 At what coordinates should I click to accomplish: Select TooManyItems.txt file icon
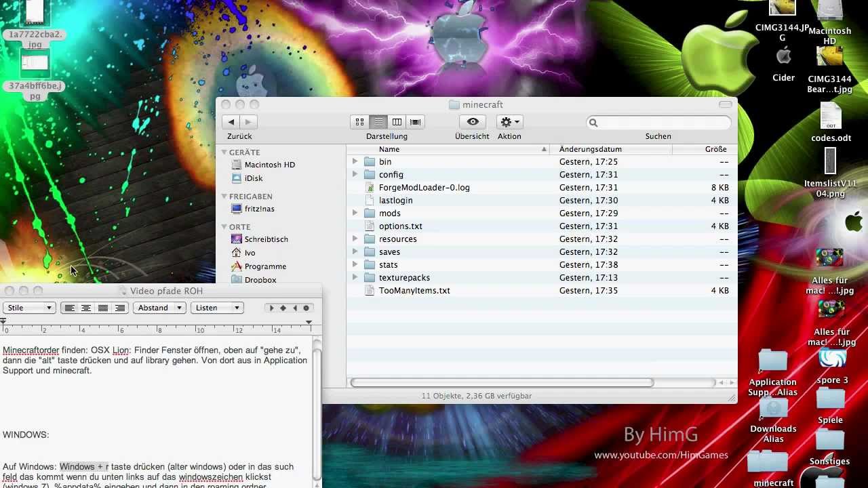pyautogui.click(x=370, y=290)
